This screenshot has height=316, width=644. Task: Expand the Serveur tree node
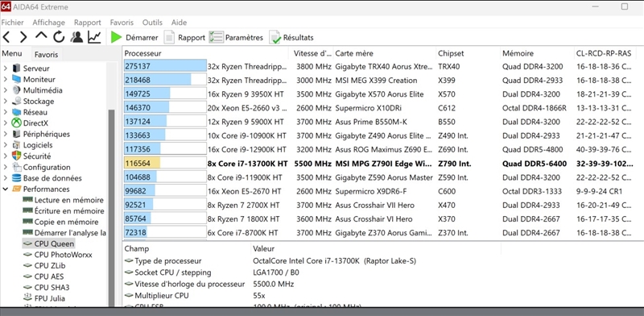pos(6,69)
